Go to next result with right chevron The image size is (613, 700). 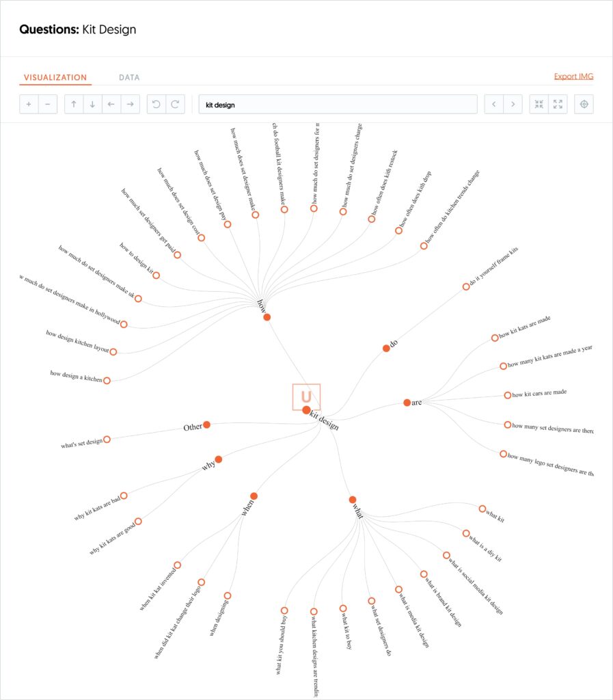pos(513,105)
